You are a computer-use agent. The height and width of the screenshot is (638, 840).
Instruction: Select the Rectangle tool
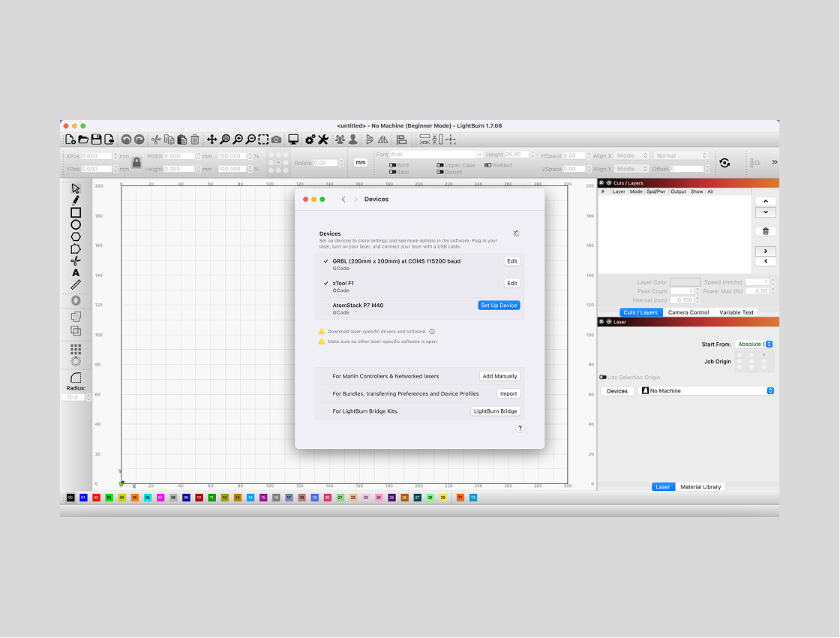(76, 213)
